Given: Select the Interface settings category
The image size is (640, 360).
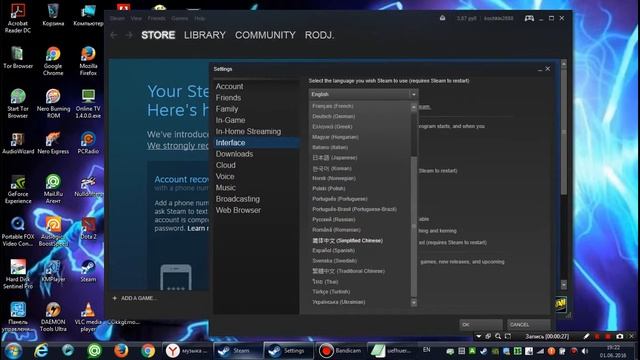Looking at the screenshot, I should pos(256,143).
